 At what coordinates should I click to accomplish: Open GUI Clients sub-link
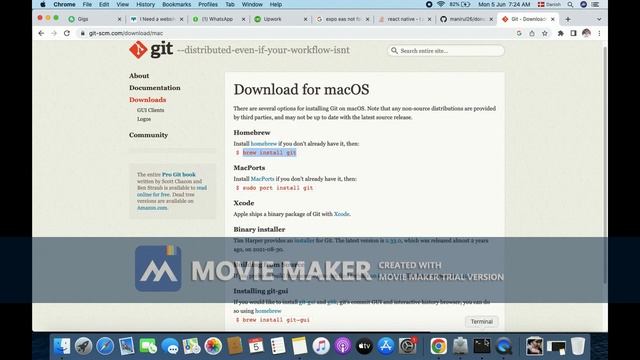150,110
